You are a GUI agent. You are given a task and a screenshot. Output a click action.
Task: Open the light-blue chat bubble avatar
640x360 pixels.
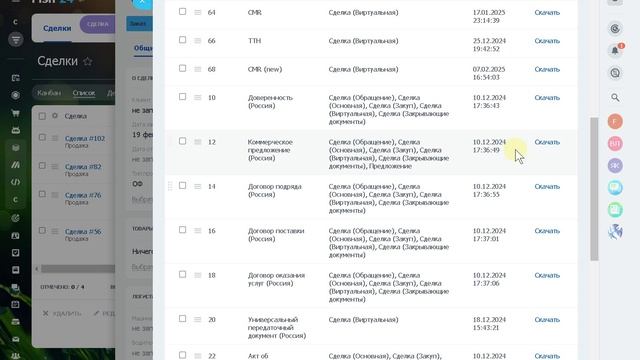(615, 187)
